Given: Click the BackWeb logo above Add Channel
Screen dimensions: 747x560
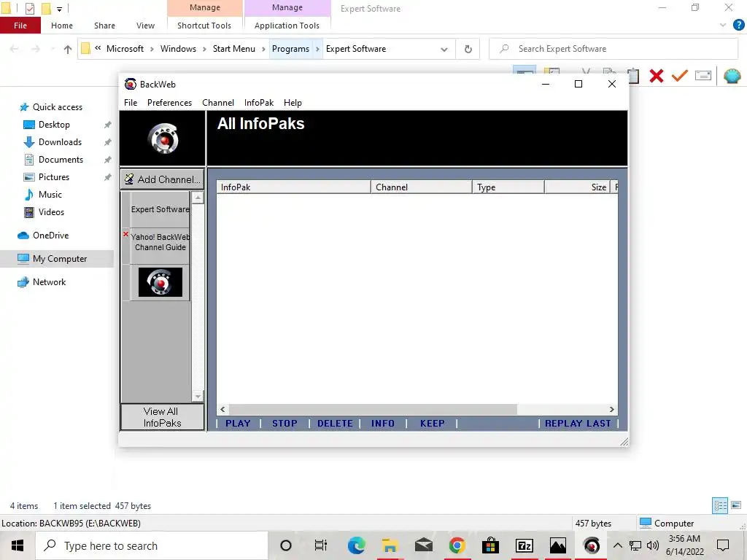Looking at the screenshot, I should [x=163, y=139].
